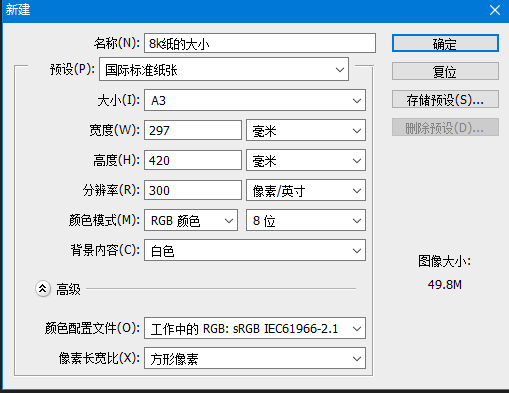Open the 预设 preset dropdown
Image resolution: width=509 pixels, height=393 pixels.
tap(224, 70)
